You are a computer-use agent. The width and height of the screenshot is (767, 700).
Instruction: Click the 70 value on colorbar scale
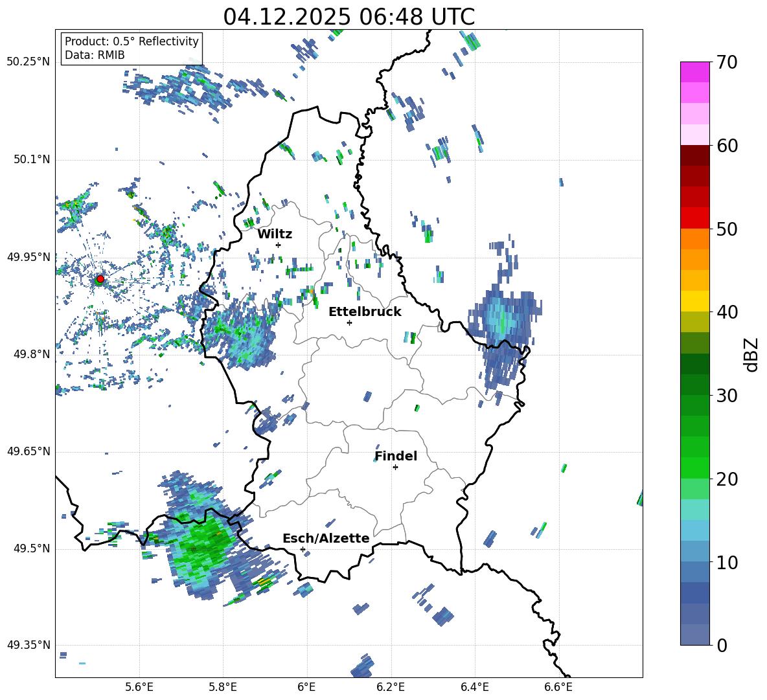727,63
